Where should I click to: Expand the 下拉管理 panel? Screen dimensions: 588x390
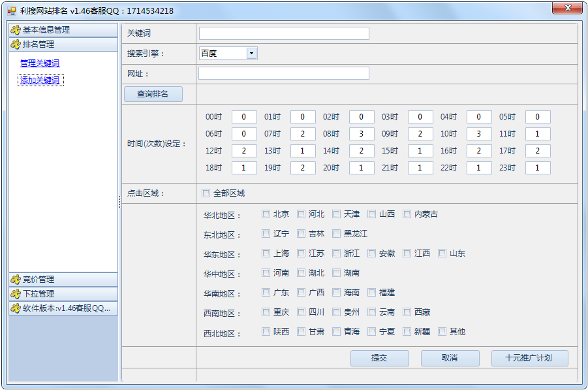pyautogui.click(x=63, y=294)
